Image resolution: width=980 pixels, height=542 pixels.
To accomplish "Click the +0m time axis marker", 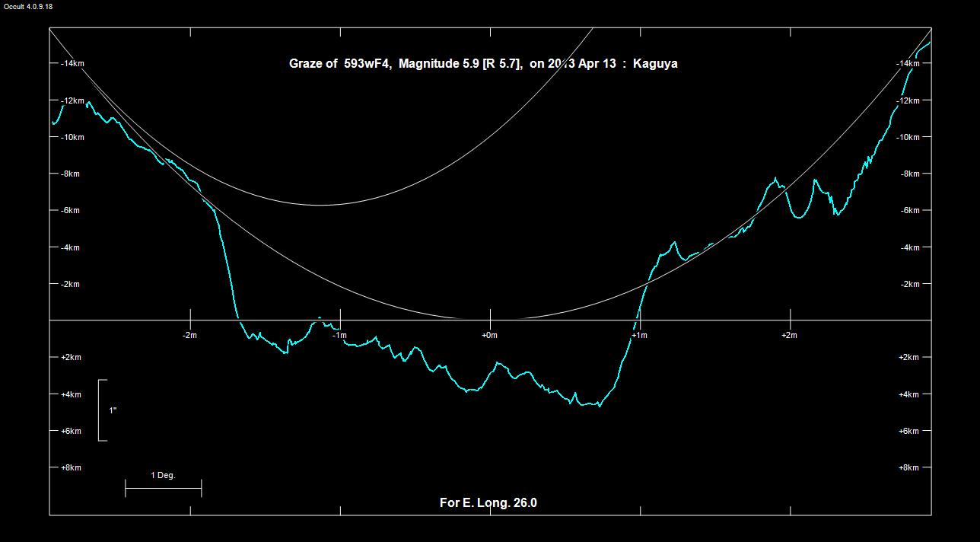I will click(489, 336).
